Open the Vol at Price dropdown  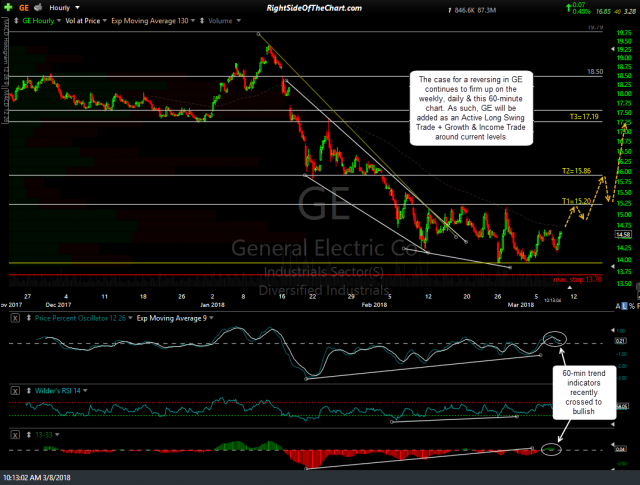(x=105, y=21)
